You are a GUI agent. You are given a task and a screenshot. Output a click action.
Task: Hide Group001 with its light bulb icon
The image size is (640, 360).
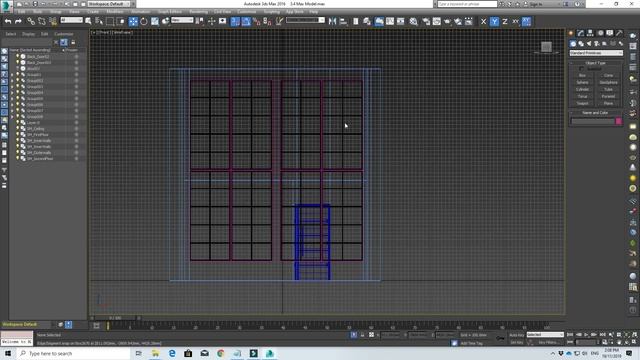pos(18,75)
